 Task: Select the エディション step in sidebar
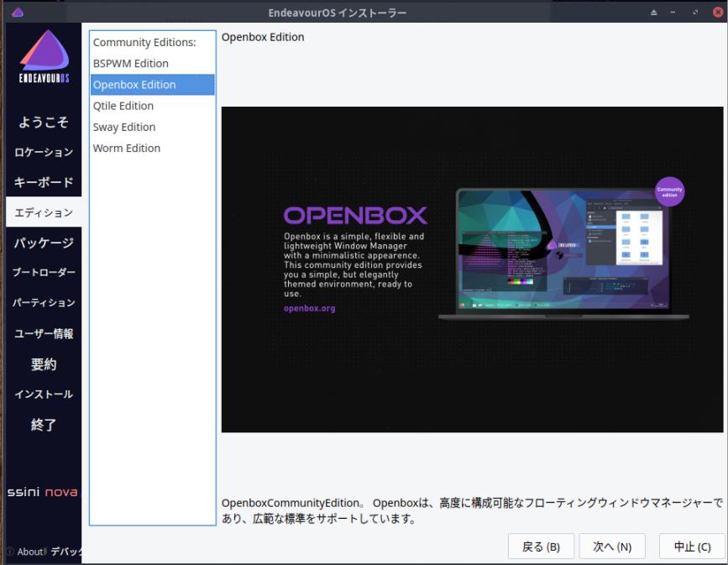(44, 212)
